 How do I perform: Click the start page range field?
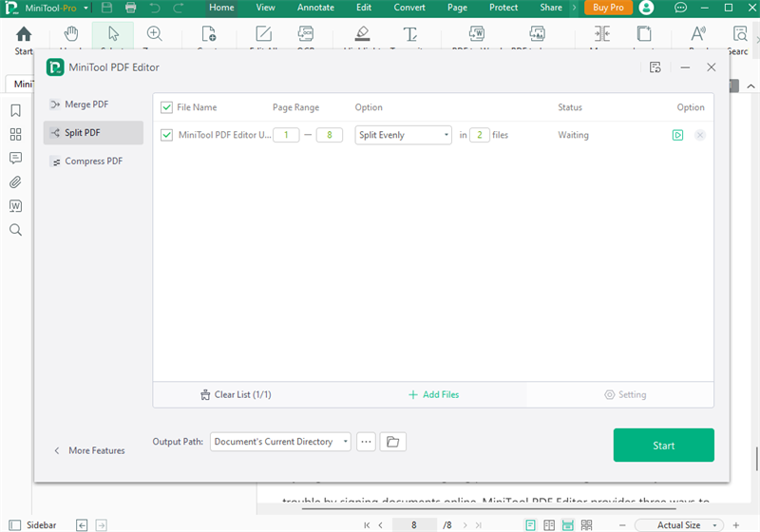[x=286, y=135]
